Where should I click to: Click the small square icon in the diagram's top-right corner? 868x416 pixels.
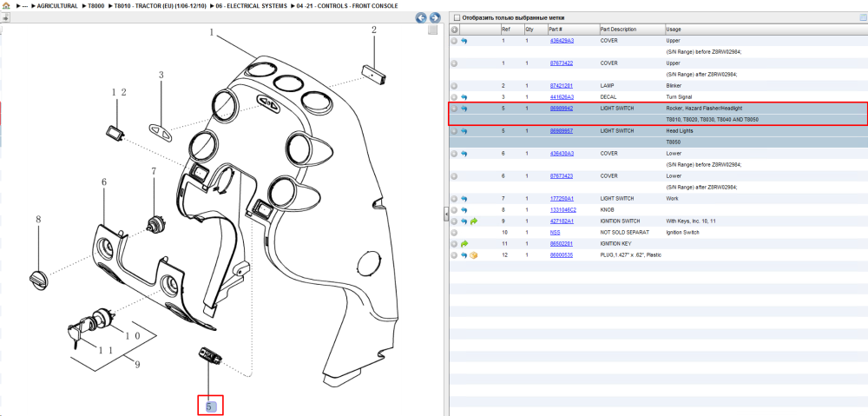pyautogui.click(x=433, y=30)
